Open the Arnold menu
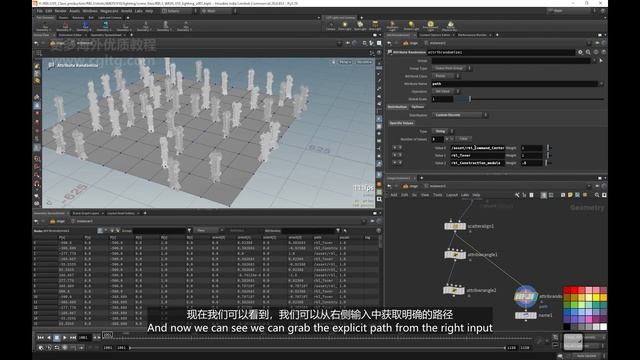The width and height of the screenshot is (640, 360). 127,11
